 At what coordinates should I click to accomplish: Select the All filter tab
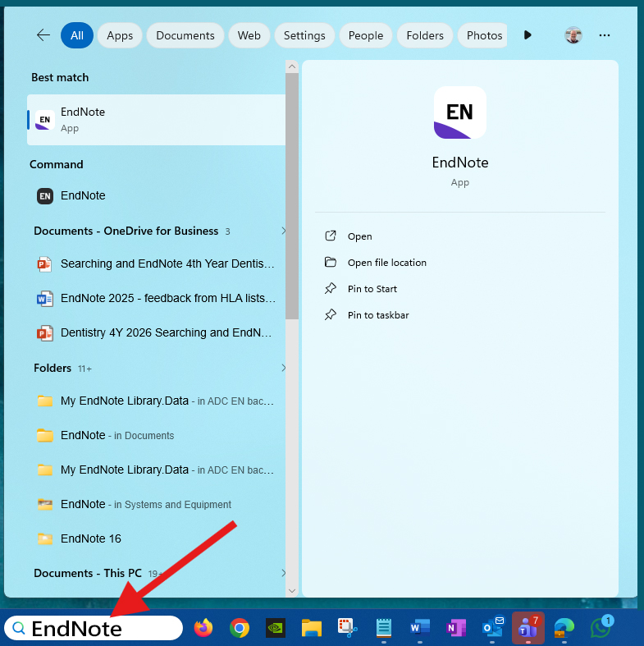(77, 35)
